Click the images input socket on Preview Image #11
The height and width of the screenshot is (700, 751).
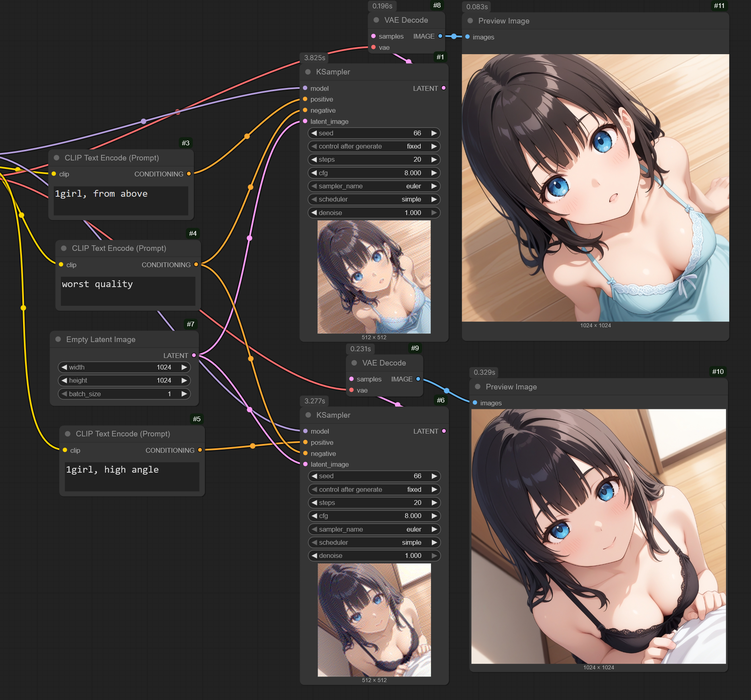pyautogui.click(x=467, y=37)
